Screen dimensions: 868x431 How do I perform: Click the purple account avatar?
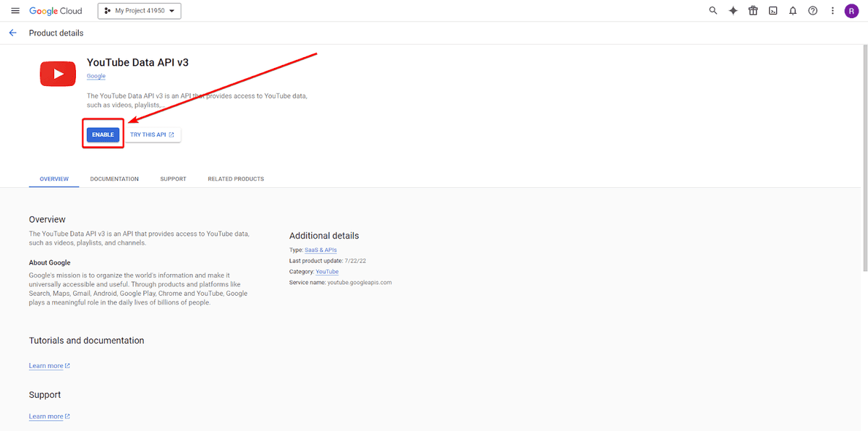click(x=852, y=11)
